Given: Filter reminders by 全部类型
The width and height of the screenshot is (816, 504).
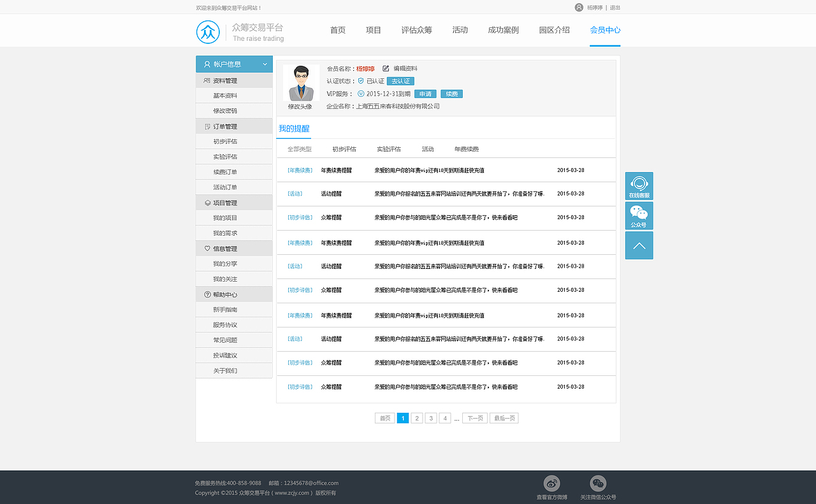Looking at the screenshot, I should pyautogui.click(x=300, y=149).
